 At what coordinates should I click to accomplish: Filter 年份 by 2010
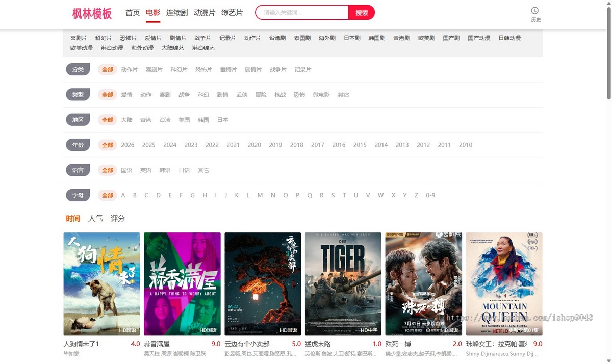466,145
